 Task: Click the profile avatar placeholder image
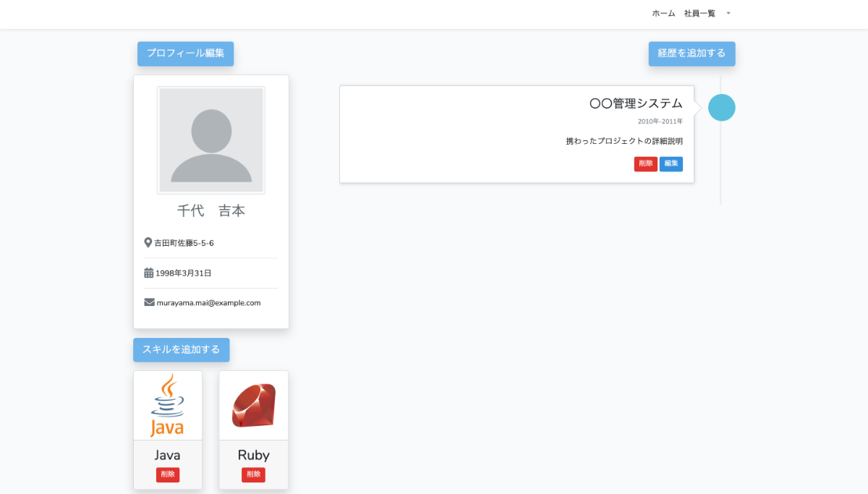click(211, 140)
